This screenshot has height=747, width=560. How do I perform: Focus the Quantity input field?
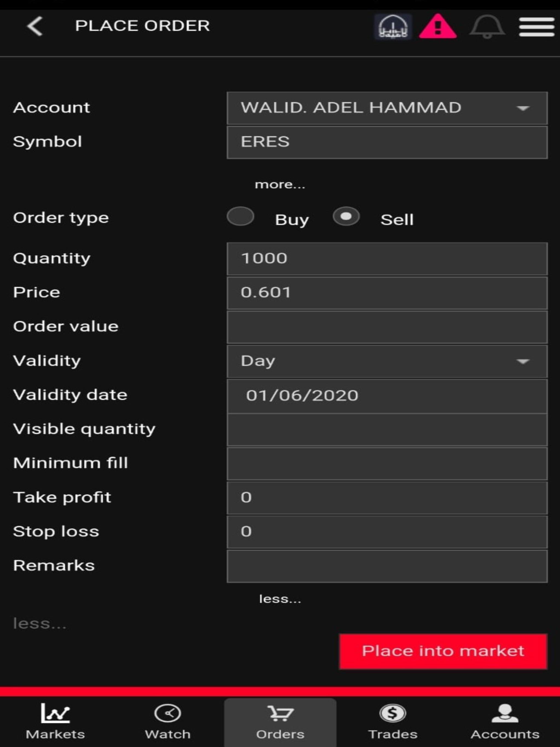click(387, 259)
